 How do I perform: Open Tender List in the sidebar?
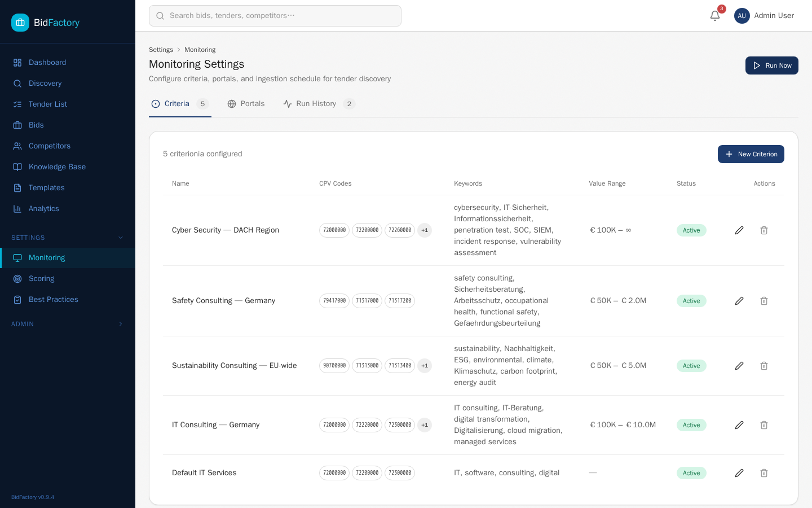click(68, 104)
